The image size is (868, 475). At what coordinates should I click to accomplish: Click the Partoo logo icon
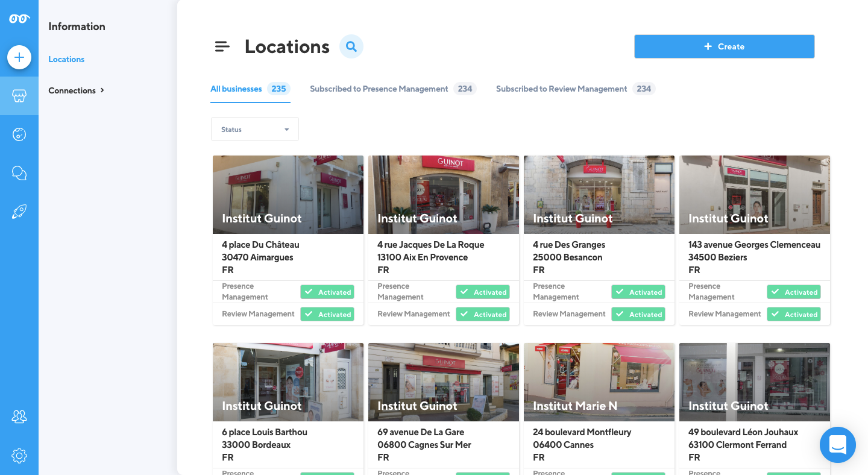coord(19,19)
